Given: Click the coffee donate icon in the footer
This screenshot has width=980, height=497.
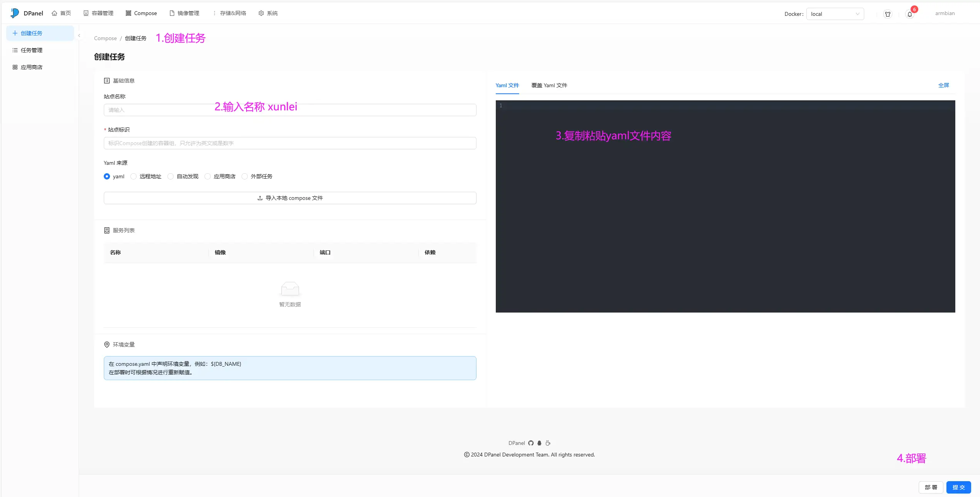Looking at the screenshot, I should click(x=548, y=443).
